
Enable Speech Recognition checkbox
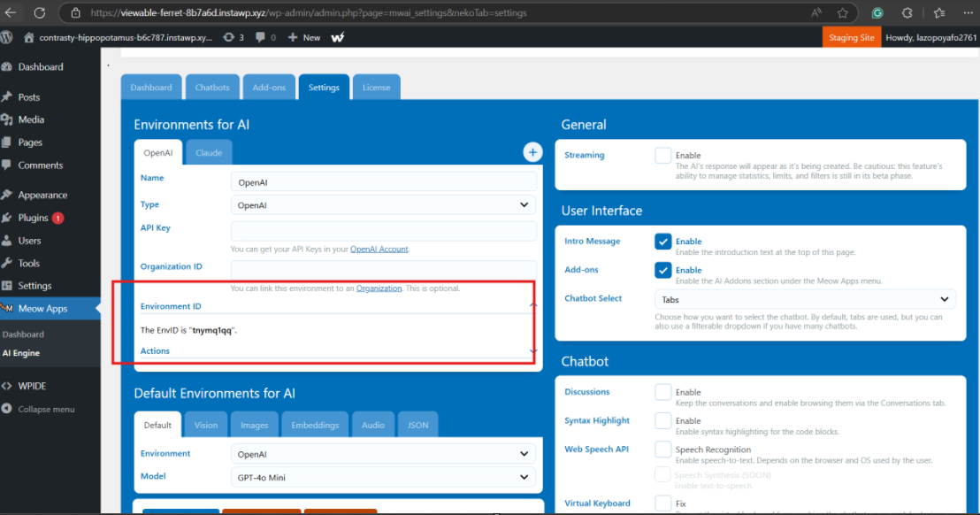(x=662, y=450)
